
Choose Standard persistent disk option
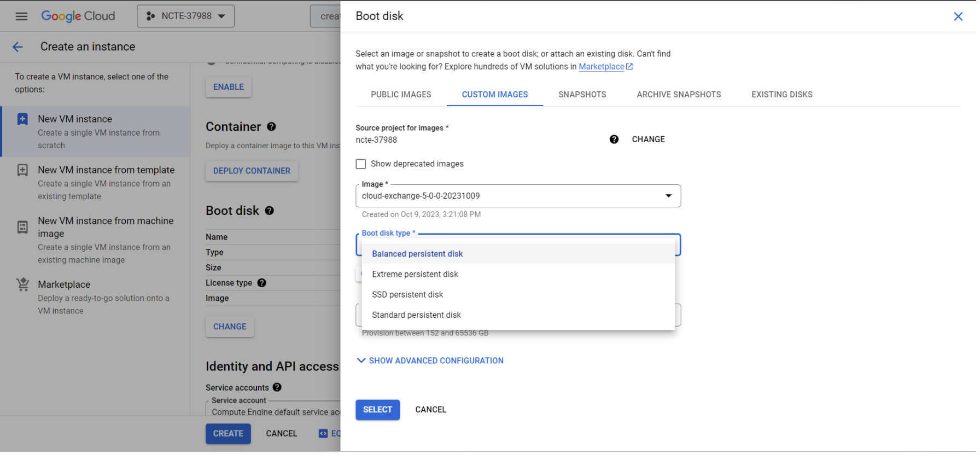518,315
